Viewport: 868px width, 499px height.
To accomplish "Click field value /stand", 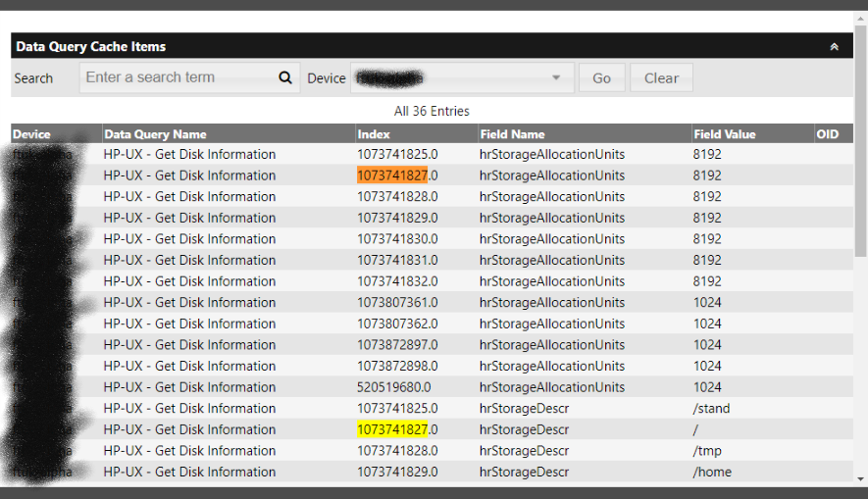I will tap(711, 408).
